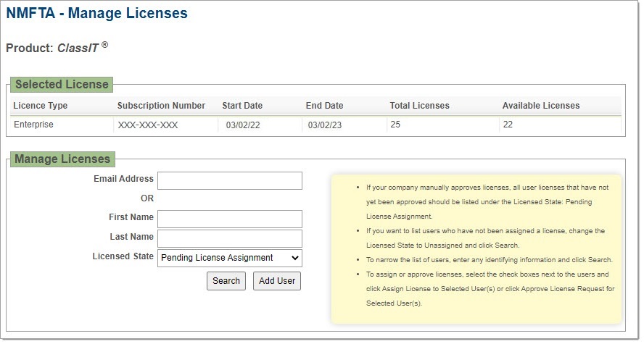
Task: Click the tip about narrowing the user list
Action: 489,260
